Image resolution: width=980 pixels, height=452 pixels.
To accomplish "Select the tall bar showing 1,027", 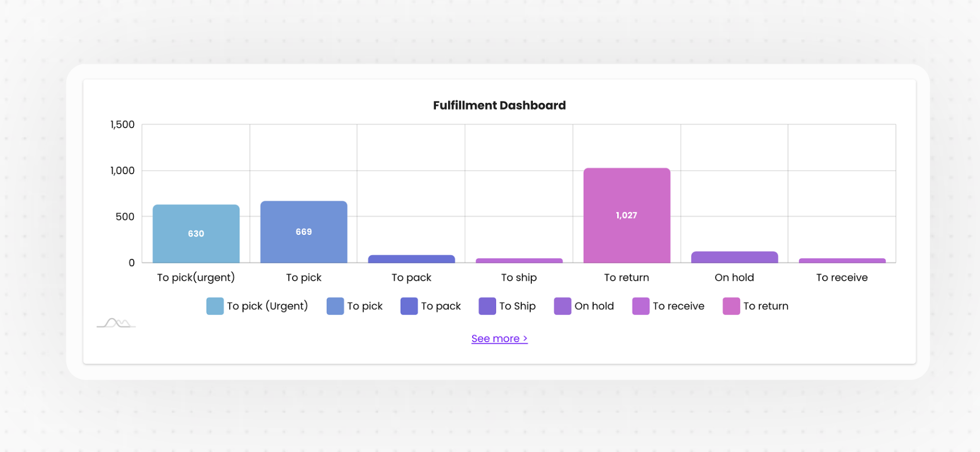I will coord(627,215).
